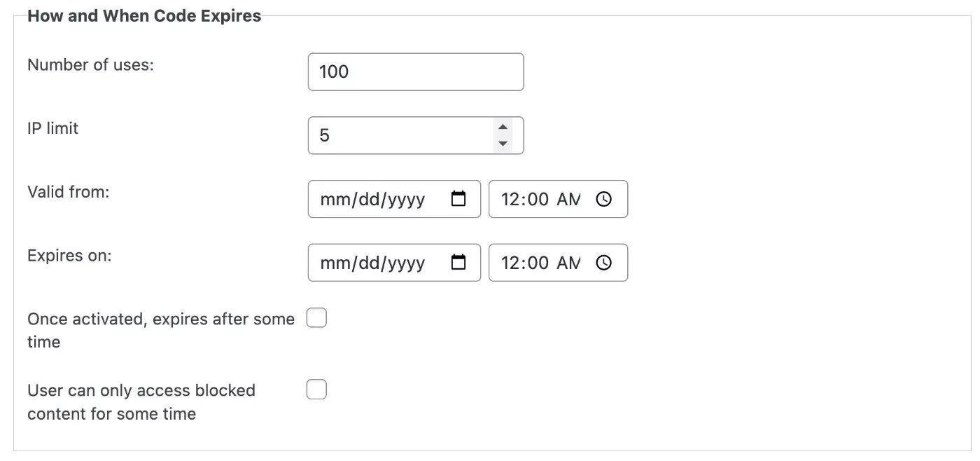Viewport: 980px width, 461px height.
Task: Focus the IP limit number field
Action: point(416,135)
